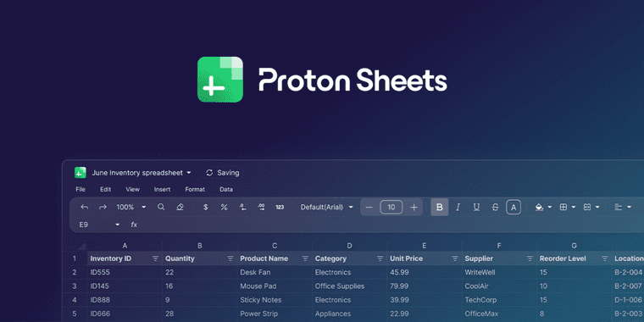Viewport: 644px width, 322px height.
Task: Apply percent format icon
Action: click(x=224, y=207)
